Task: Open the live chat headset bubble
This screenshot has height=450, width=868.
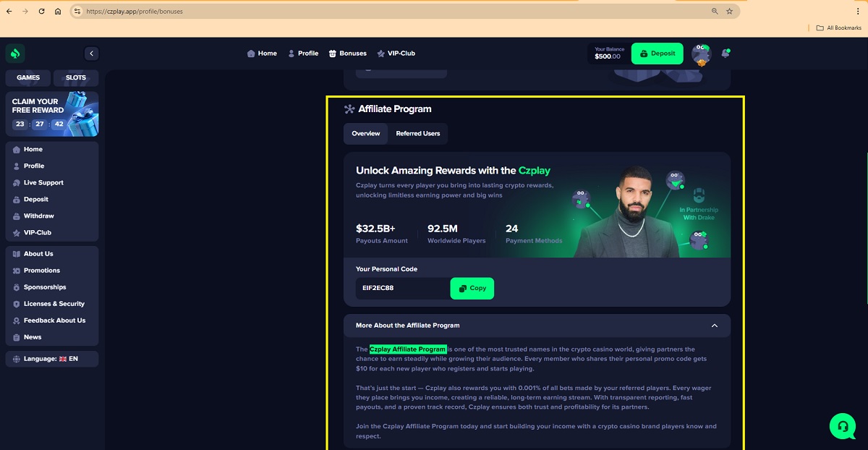Action: tap(843, 426)
